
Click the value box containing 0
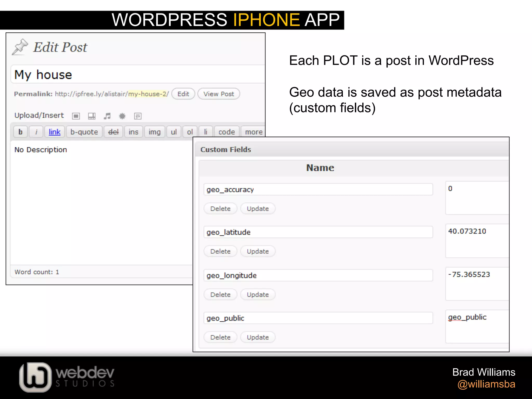pos(477,198)
